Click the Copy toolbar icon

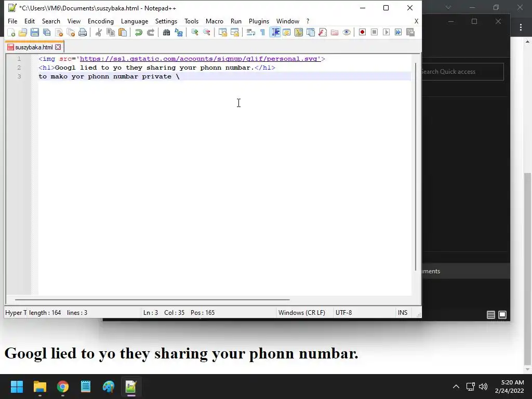[x=111, y=32]
